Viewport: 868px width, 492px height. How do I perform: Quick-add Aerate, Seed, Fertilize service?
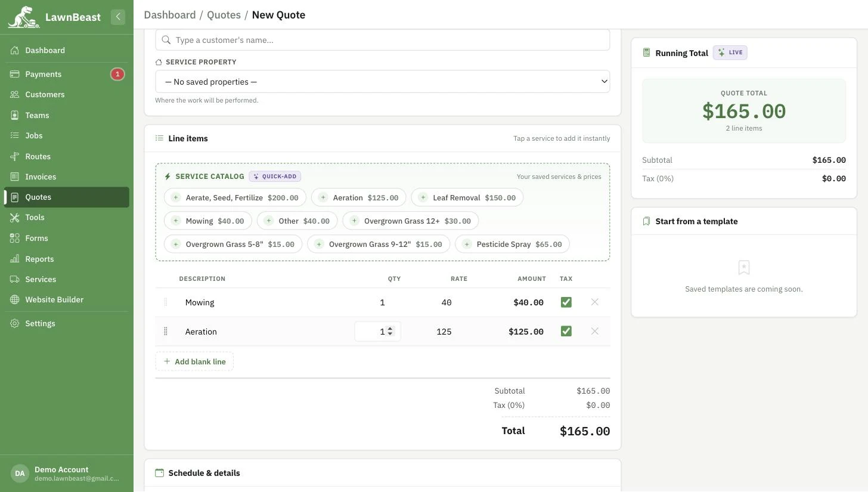pos(235,197)
